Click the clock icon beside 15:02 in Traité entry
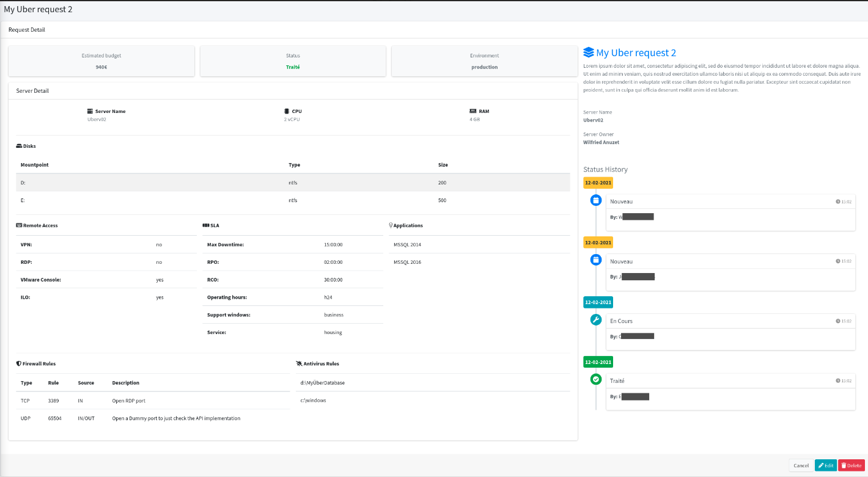Viewport: 868px width, 477px height. 838,381
